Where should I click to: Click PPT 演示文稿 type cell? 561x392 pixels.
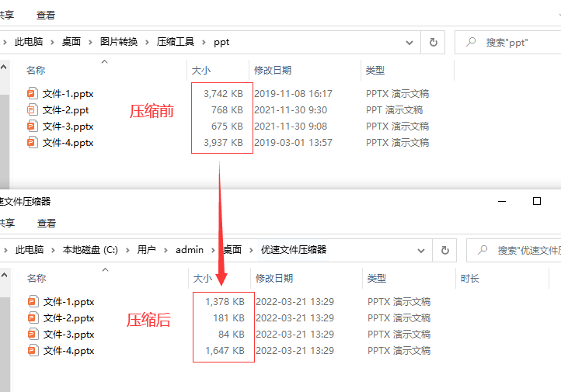point(394,110)
